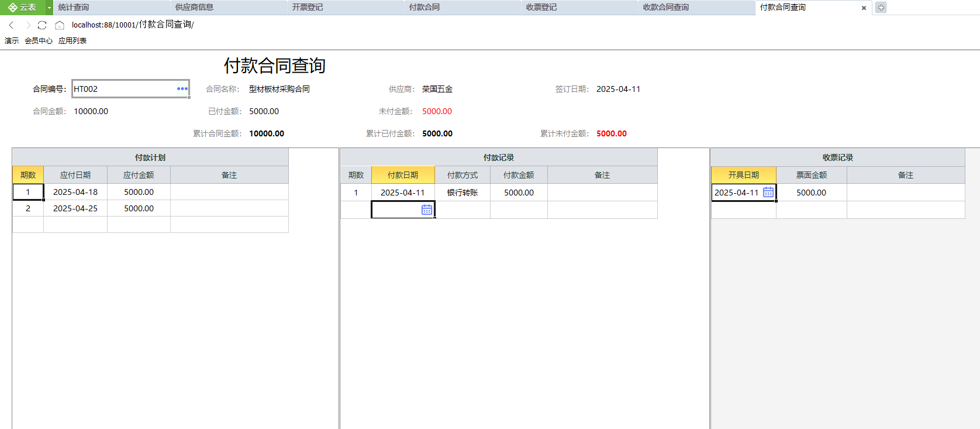Open the 应用列表 link
980x429 pixels.
point(73,41)
